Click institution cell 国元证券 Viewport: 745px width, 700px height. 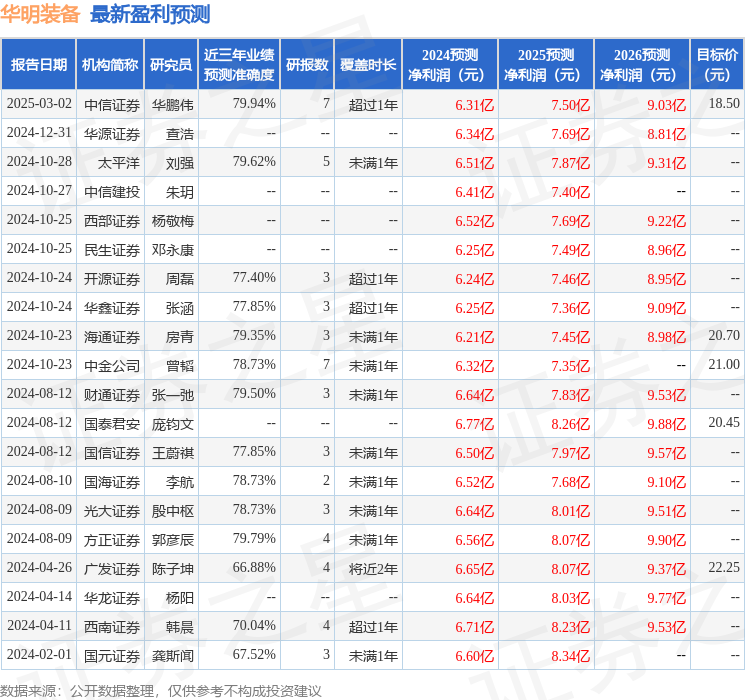(x=112, y=655)
